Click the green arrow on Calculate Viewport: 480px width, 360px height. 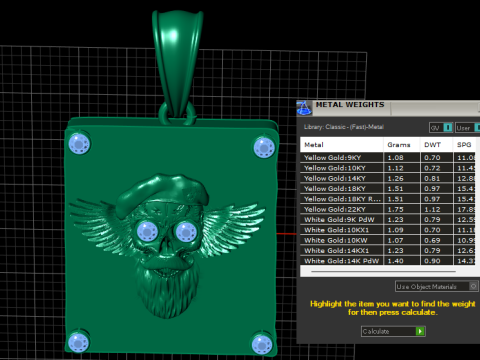420,331
